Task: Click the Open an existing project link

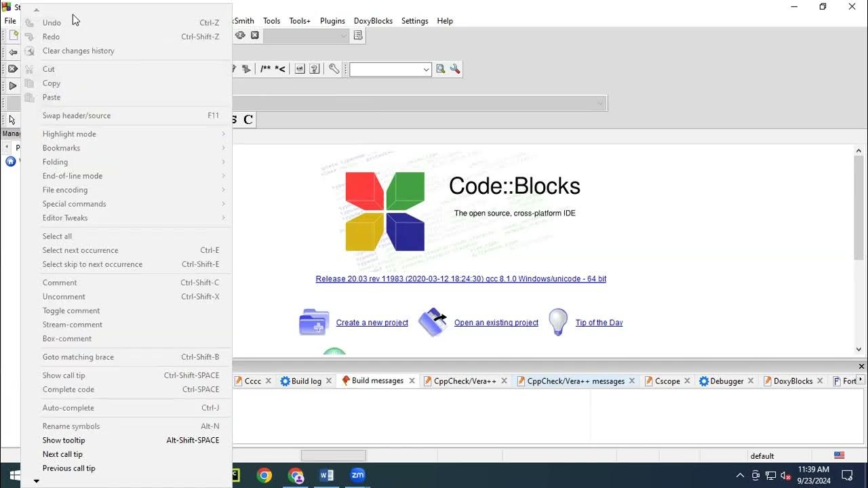Action: coord(496,323)
